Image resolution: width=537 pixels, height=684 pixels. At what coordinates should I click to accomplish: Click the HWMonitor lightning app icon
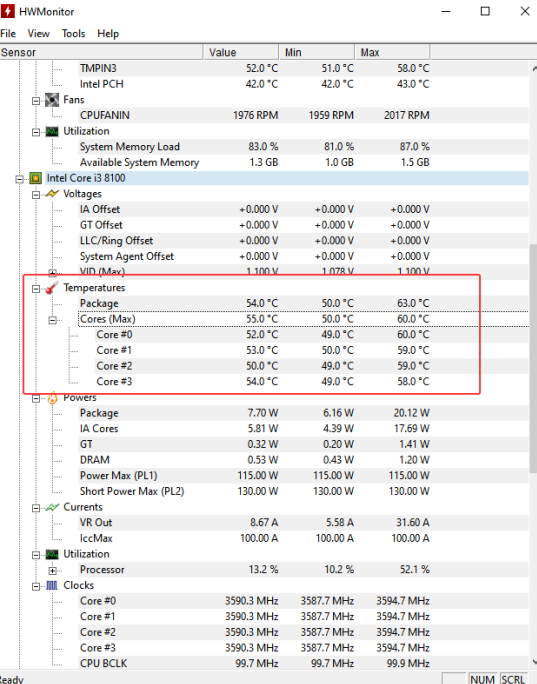7,11
